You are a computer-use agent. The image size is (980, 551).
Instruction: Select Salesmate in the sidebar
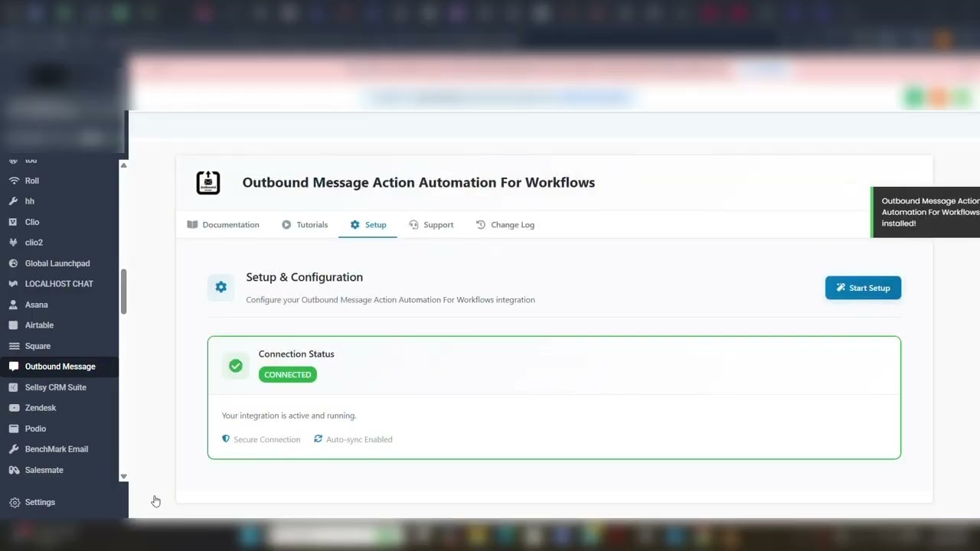44,470
